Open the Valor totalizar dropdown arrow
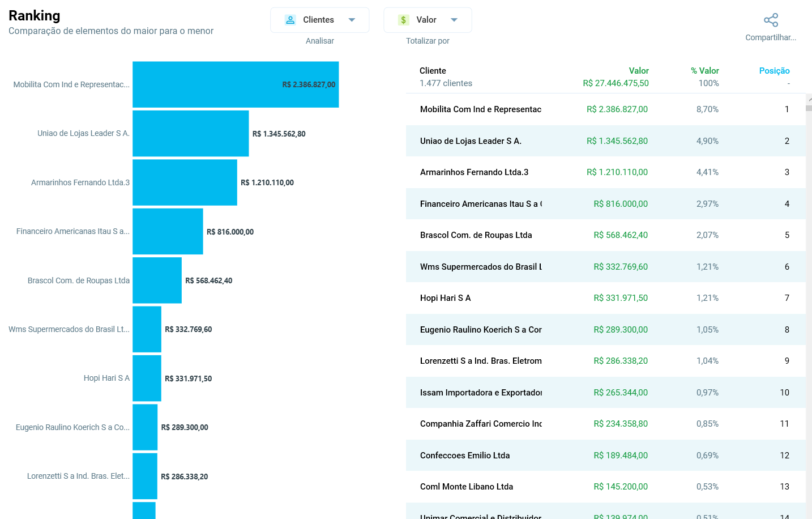Screen dimensions: 812x519 click(454, 20)
